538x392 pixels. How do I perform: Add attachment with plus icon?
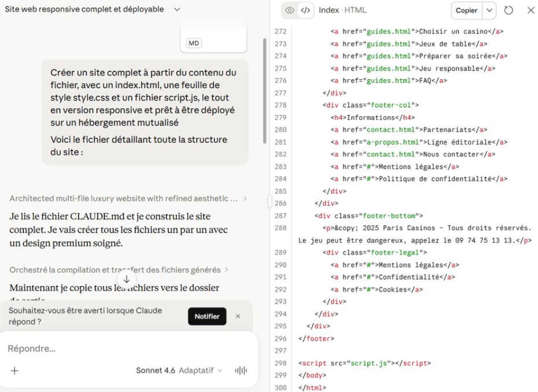pos(15,371)
